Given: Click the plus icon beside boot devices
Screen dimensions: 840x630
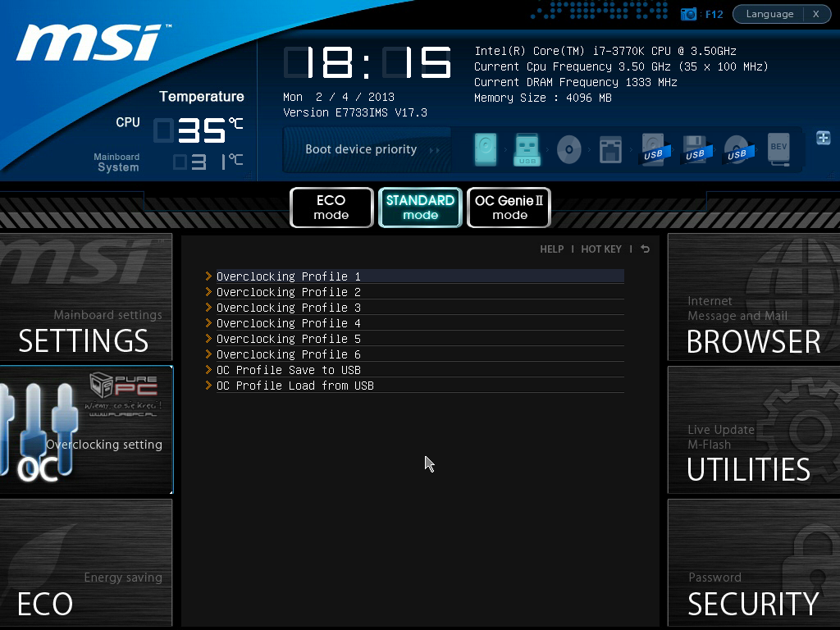Looking at the screenshot, I should click(x=824, y=138).
